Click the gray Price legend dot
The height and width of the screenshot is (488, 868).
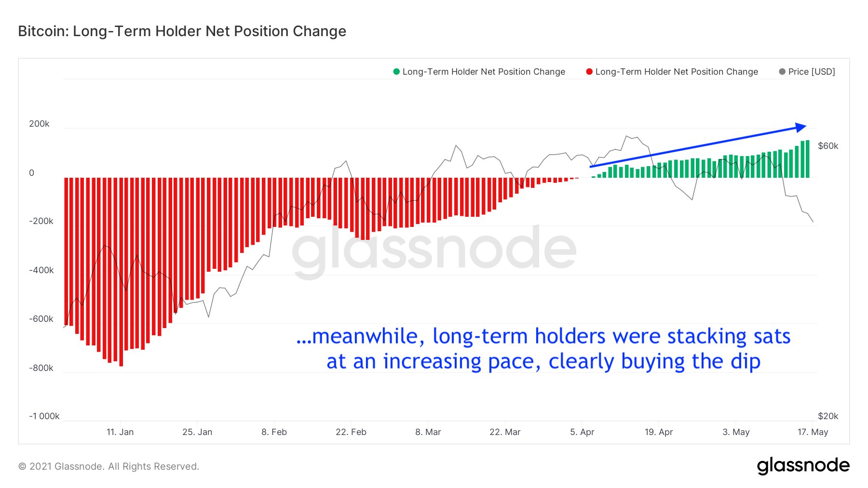[782, 72]
